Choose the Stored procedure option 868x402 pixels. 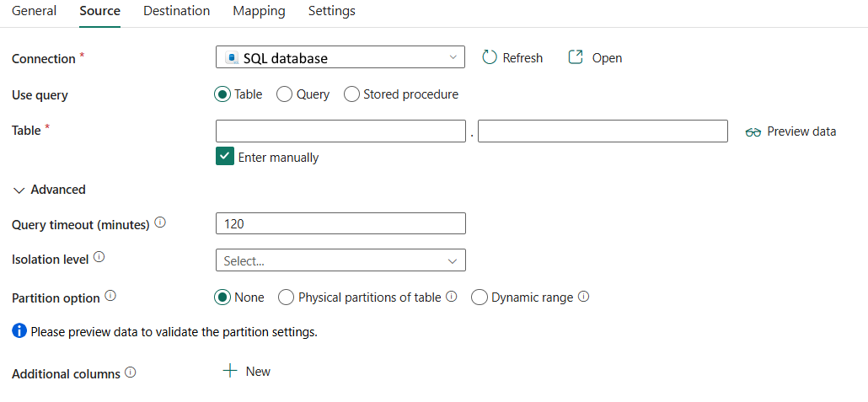(351, 94)
